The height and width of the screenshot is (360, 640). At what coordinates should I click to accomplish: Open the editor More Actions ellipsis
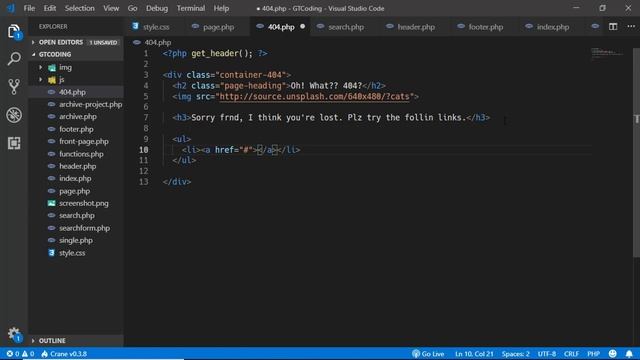631,27
